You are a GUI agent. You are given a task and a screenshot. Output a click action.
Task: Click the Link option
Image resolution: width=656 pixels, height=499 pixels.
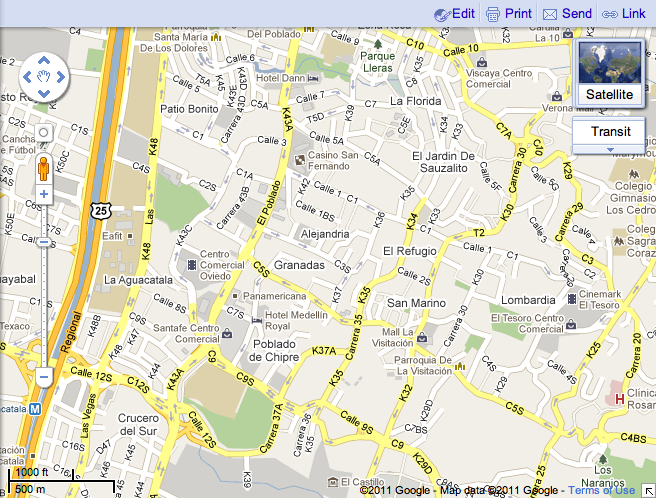click(x=633, y=13)
